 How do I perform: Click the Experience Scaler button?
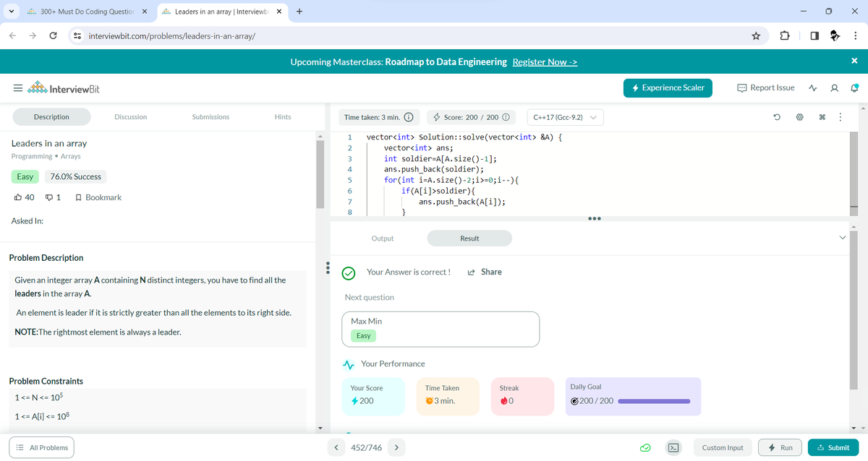point(668,88)
